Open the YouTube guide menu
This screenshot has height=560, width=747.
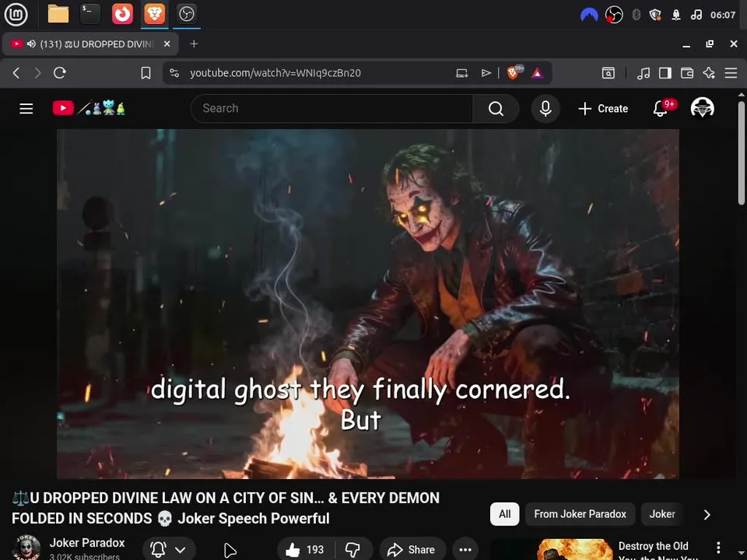pyautogui.click(x=26, y=109)
